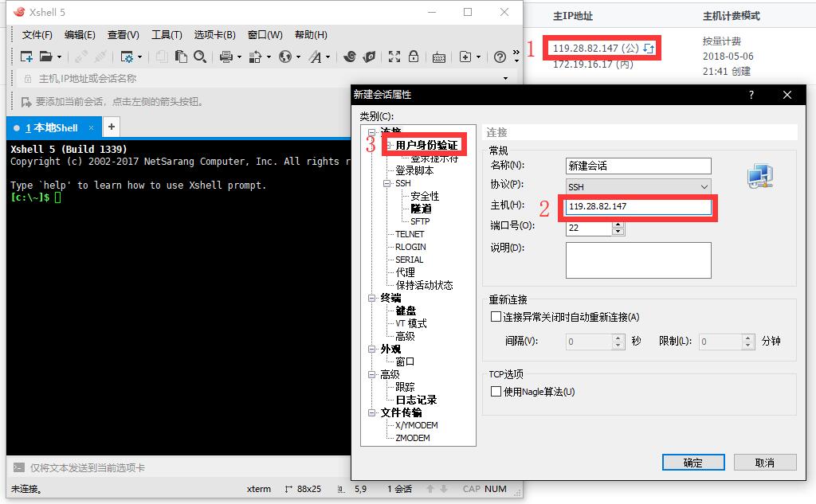
Task: Click the Print icon in toolbar
Action: coord(226,57)
